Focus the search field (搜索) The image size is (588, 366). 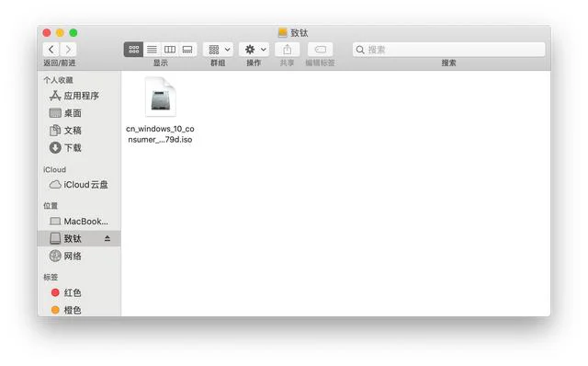coord(449,50)
